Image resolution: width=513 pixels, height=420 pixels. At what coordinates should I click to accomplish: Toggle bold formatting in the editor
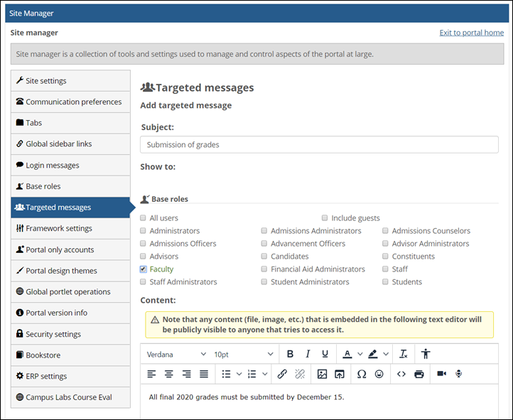290,354
